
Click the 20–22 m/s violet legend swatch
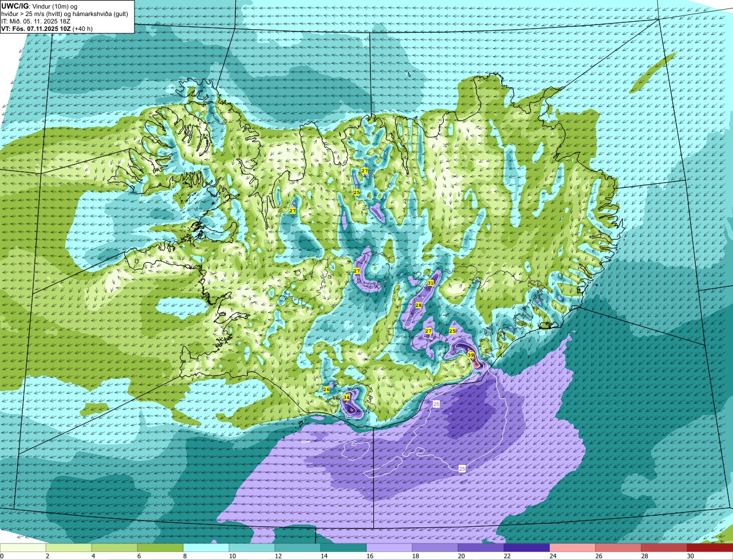tap(481, 548)
